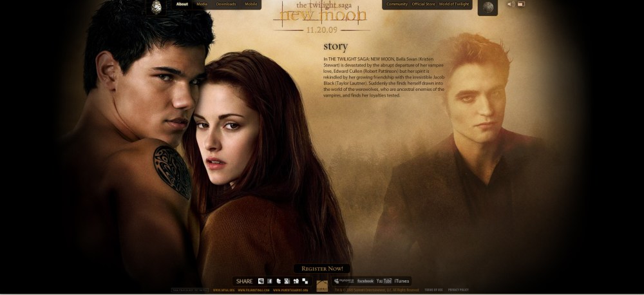Visit the Official Store link

[423, 5]
